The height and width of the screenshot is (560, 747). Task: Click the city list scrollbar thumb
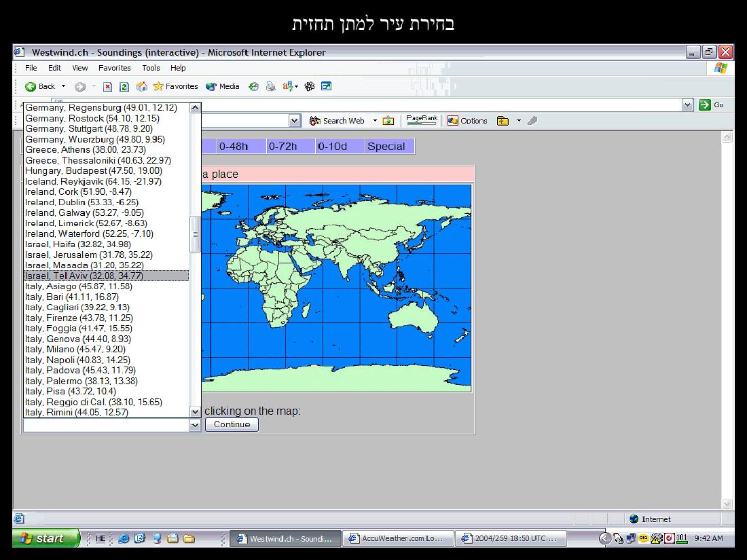click(x=195, y=234)
